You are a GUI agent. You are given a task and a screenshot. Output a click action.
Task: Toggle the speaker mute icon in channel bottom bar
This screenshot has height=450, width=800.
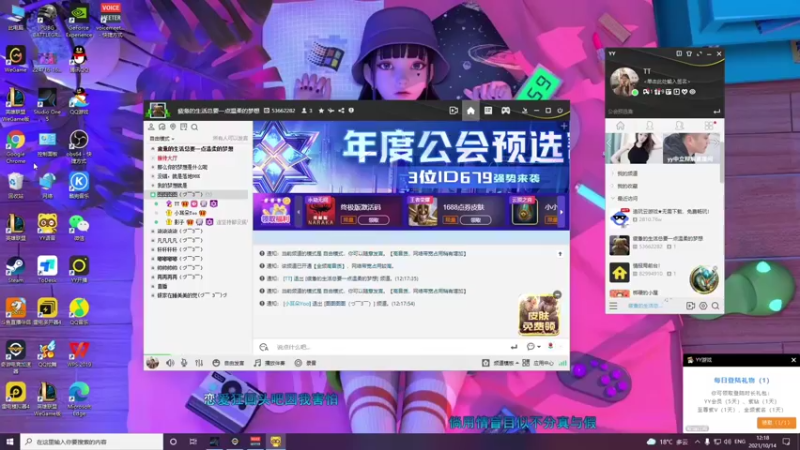pos(170,363)
